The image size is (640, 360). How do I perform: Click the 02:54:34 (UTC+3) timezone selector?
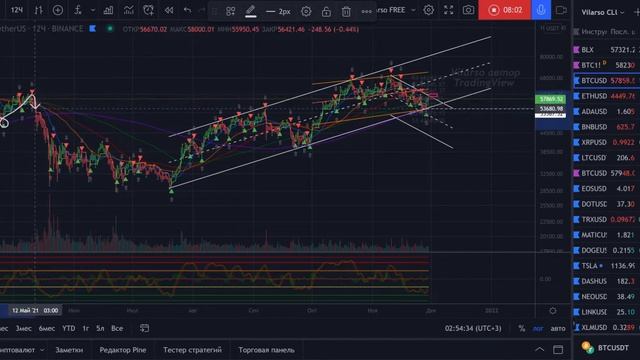(x=473, y=329)
